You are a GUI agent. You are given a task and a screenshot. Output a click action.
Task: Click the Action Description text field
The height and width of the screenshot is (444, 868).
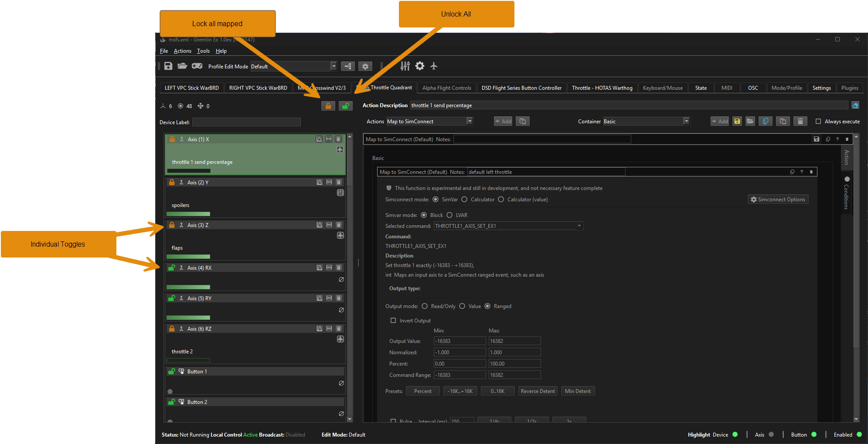[629, 105]
